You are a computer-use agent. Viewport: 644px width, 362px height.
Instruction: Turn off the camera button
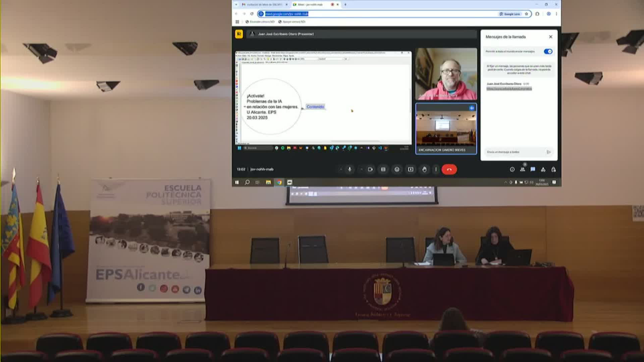coord(370,169)
